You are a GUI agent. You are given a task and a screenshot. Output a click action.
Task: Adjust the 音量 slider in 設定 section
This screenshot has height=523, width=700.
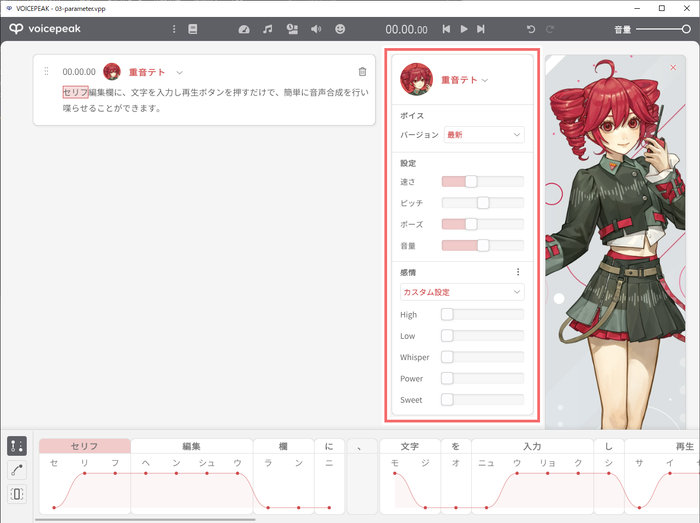point(483,245)
